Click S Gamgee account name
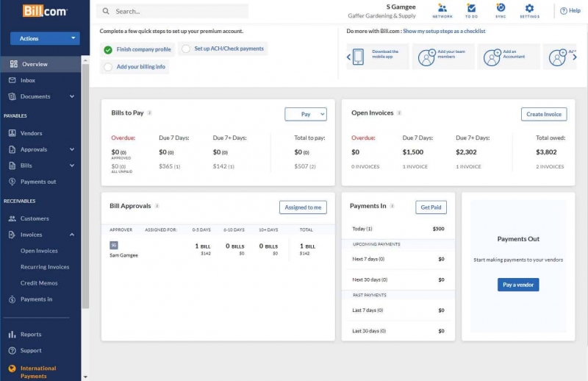This screenshot has width=588, height=381. point(401,7)
